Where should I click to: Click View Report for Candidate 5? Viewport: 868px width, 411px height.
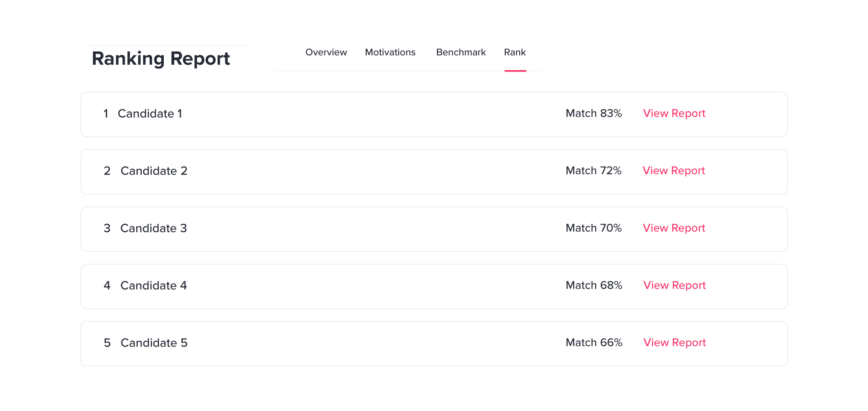click(x=674, y=343)
